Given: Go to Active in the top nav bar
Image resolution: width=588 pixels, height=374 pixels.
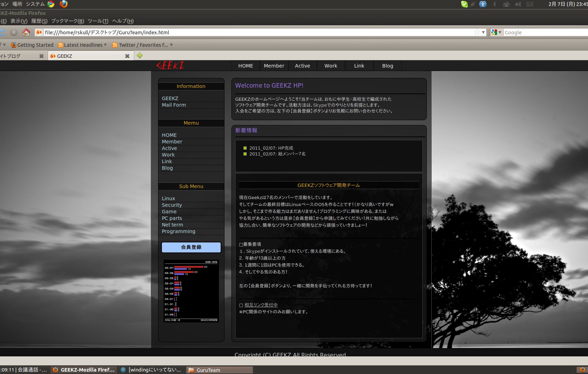Looking at the screenshot, I should coord(302,66).
